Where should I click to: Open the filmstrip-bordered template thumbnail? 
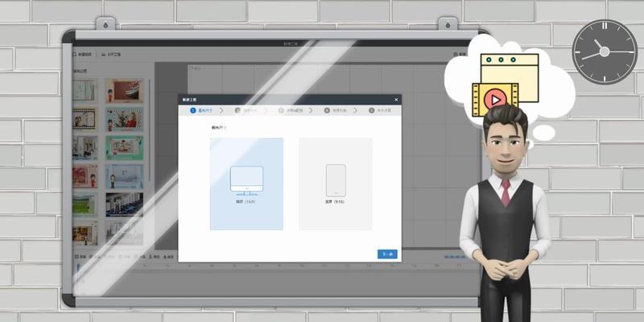pyautogui.click(x=85, y=119)
